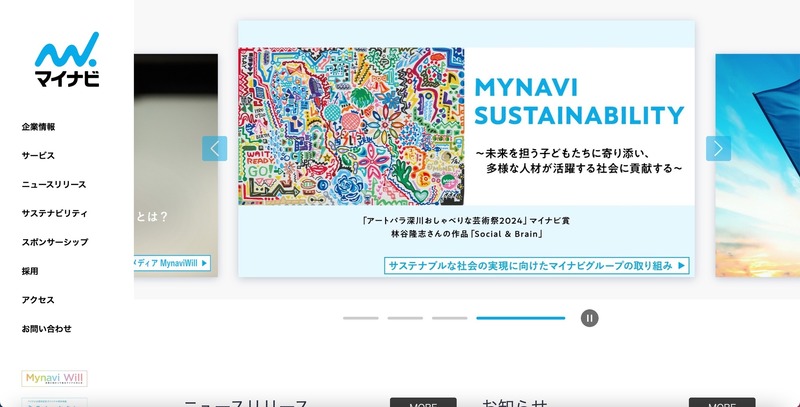Open the サステナブルな社会の実現 link on the slide
The image size is (800, 407).
[x=536, y=265]
